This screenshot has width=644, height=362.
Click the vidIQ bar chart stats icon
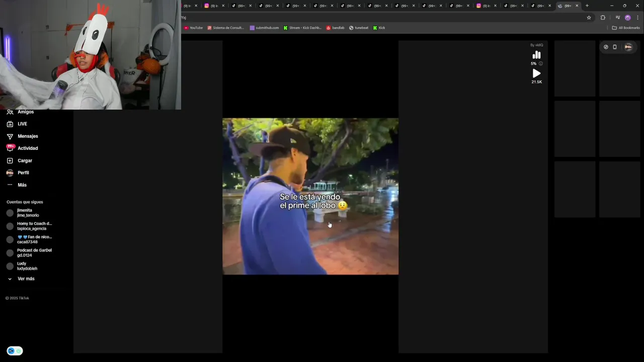[536, 55]
